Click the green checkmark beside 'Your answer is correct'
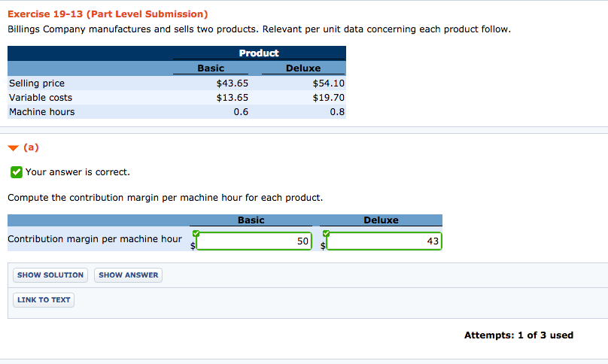Image resolution: width=608 pixels, height=364 pixels. tap(16, 172)
